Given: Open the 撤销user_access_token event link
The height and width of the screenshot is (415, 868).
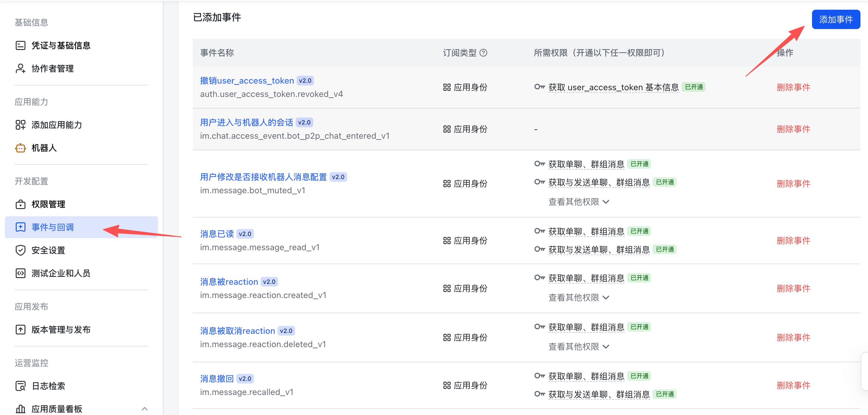Looking at the screenshot, I should 247,81.
